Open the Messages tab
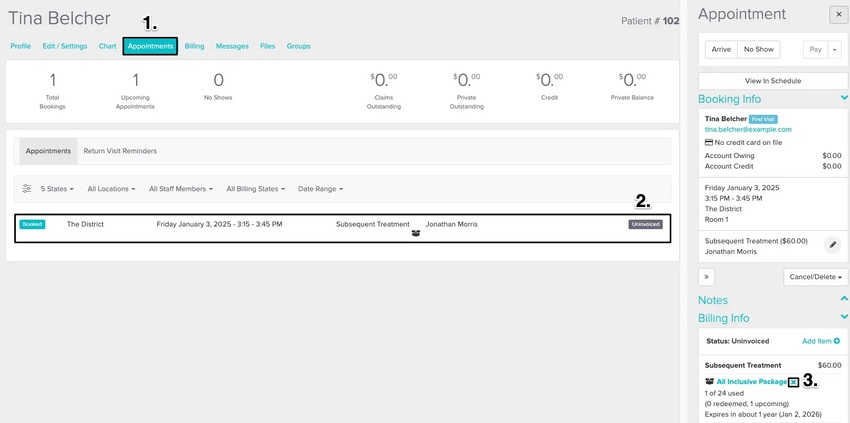 pyautogui.click(x=232, y=46)
